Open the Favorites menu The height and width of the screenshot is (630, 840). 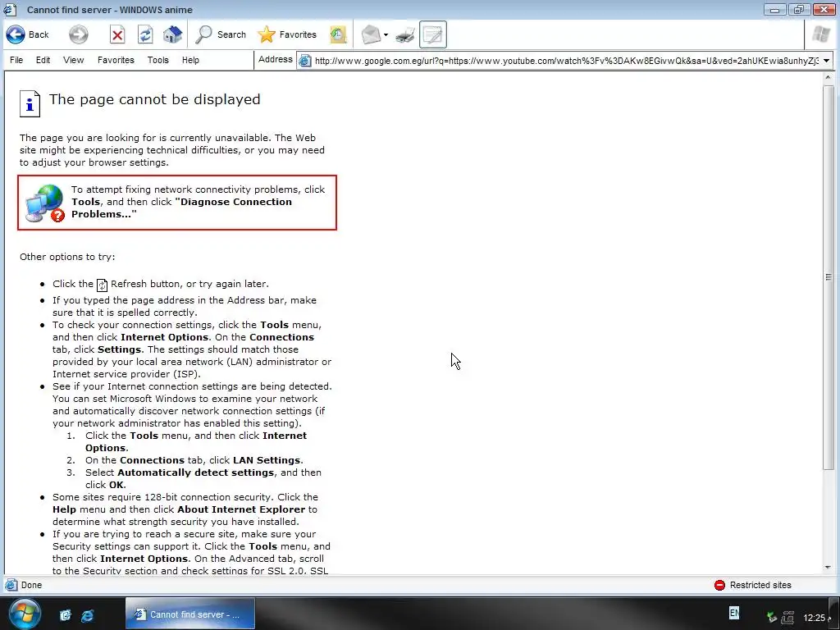[x=116, y=60]
